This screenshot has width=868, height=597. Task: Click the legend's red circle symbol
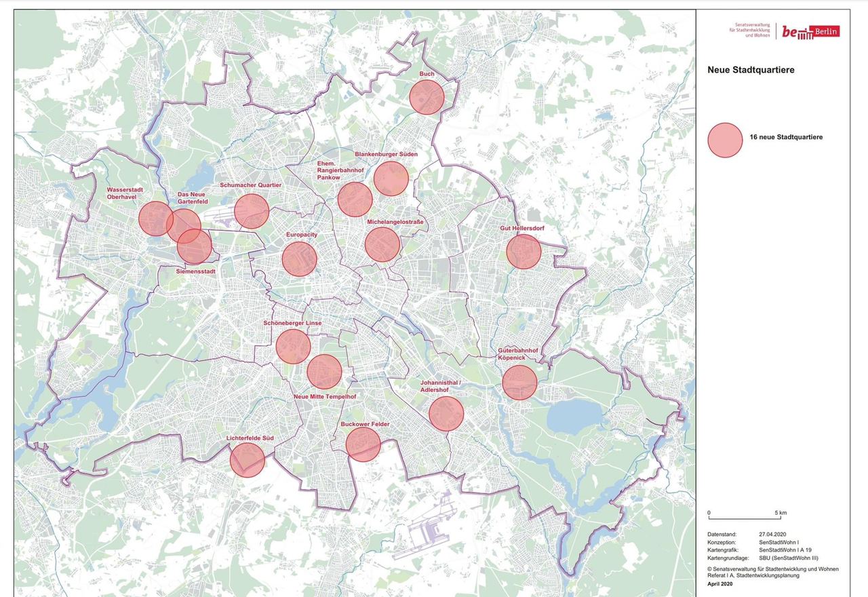(725, 140)
